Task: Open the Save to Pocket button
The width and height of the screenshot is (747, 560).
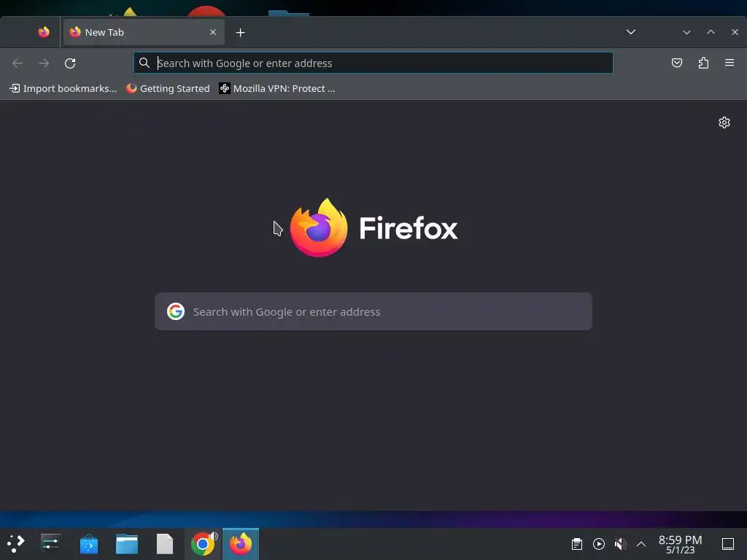Action: click(x=676, y=63)
